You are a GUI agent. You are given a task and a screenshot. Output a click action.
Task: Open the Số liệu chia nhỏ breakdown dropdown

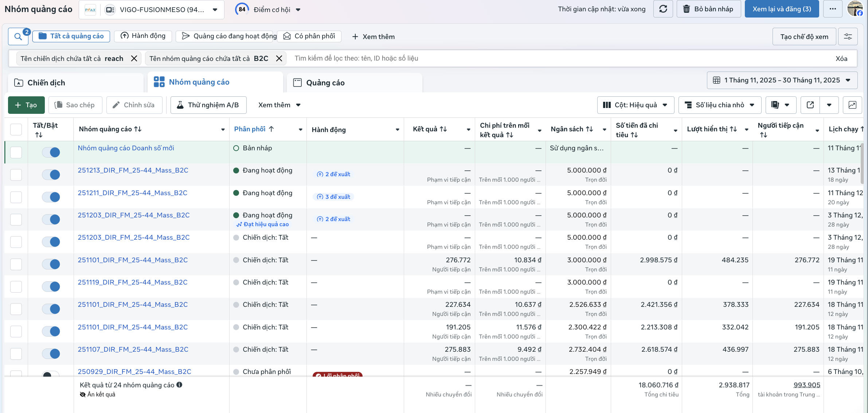click(x=719, y=105)
